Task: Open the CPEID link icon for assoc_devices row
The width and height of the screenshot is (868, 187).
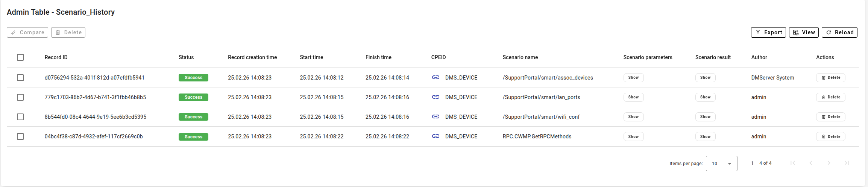Action: pos(436,77)
